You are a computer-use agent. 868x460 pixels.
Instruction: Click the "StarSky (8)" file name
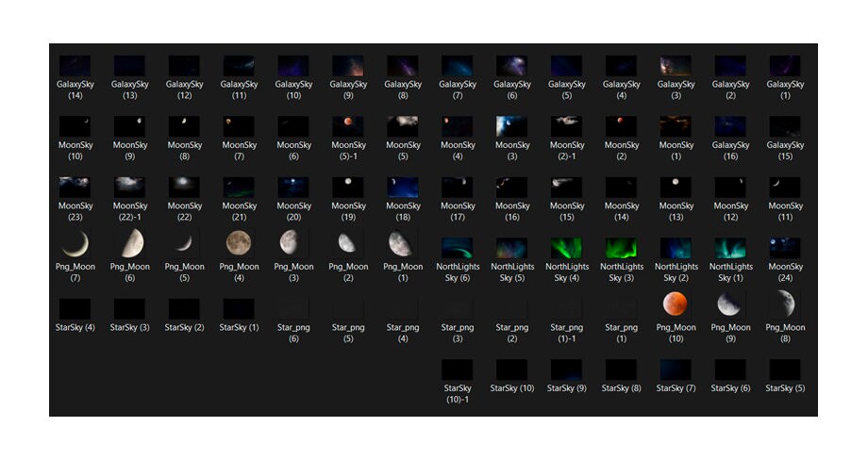click(x=621, y=388)
